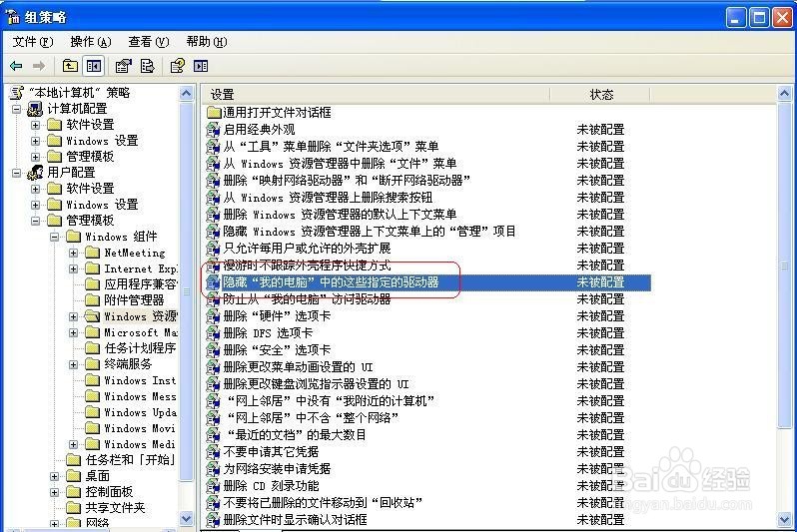Click the 用户配置 user icon
The image size is (797, 532).
(35, 173)
